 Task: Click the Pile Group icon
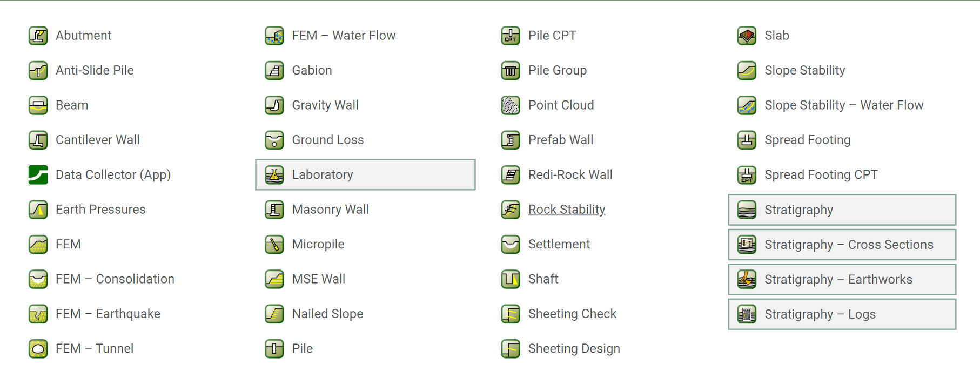[x=511, y=70]
